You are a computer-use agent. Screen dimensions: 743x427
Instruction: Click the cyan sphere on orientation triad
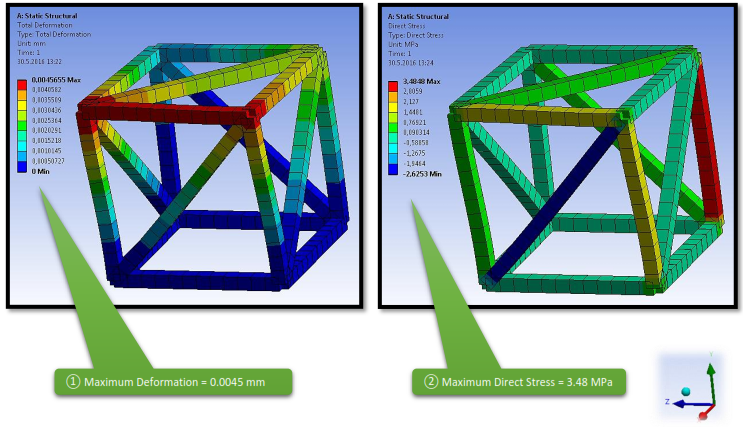click(686, 389)
